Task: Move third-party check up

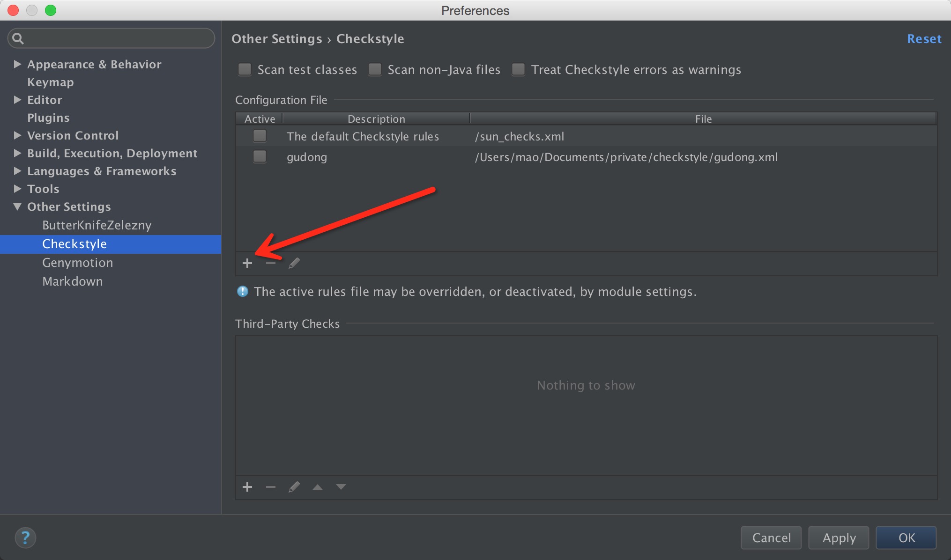Action: (318, 487)
